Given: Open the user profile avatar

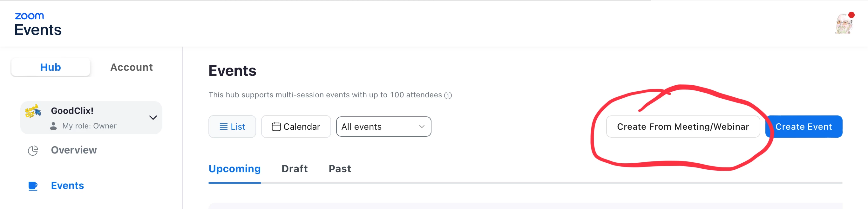Looking at the screenshot, I should 844,23.
